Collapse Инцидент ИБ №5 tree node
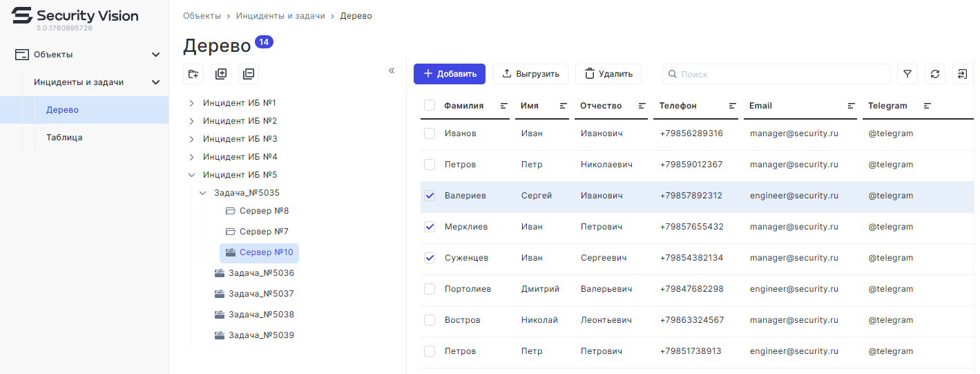980x374 pixels. pos(191,175)
